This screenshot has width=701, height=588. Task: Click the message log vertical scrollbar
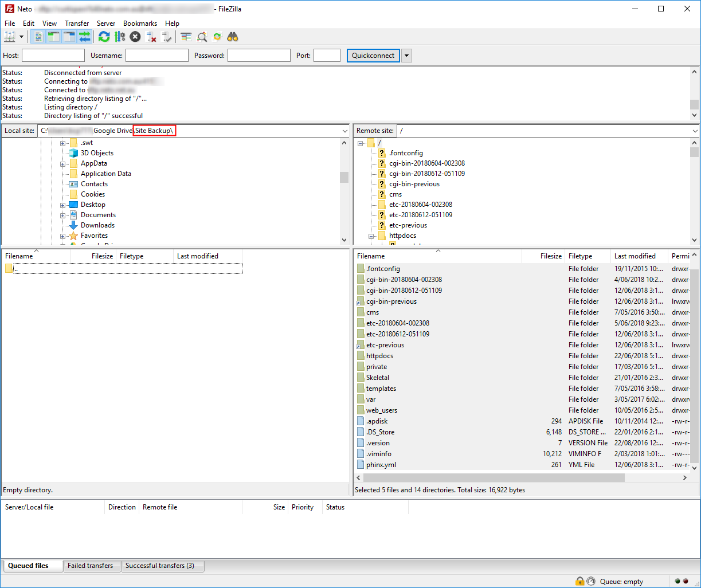click(695, 104)
